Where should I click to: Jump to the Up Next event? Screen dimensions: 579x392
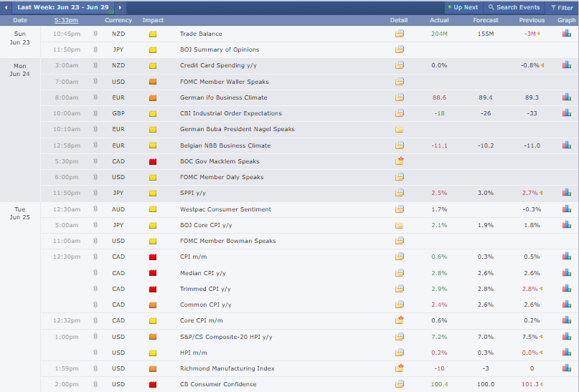point(461,7)
